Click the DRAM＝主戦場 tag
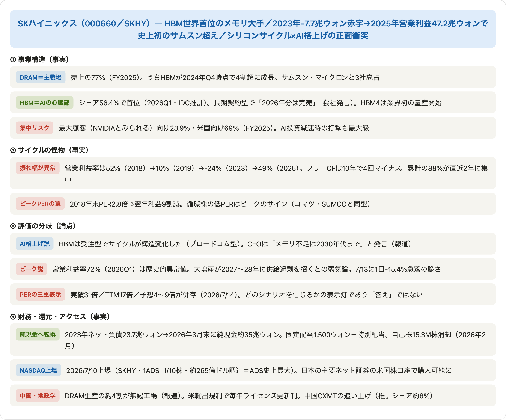Screen dimensions: 506x420 41,77
